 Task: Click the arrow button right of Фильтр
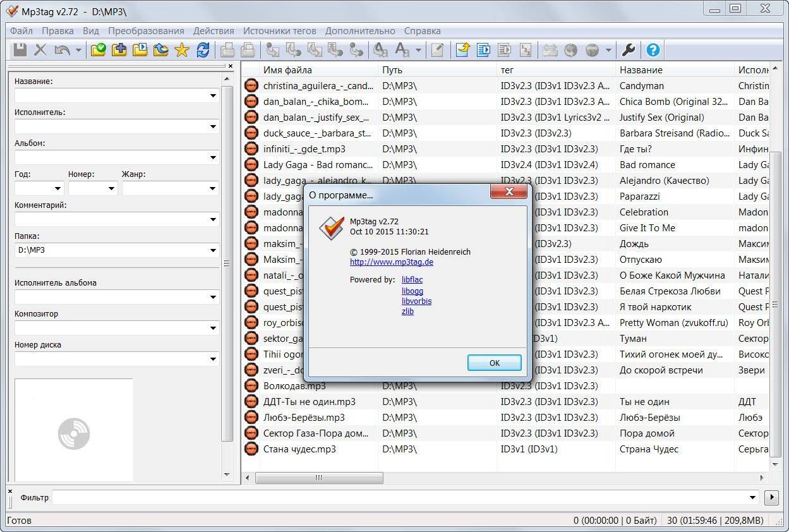point(771,497)
